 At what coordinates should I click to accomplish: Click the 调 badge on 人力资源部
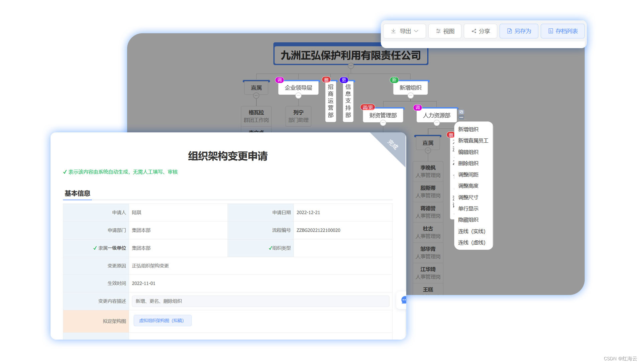pos(417,107)
